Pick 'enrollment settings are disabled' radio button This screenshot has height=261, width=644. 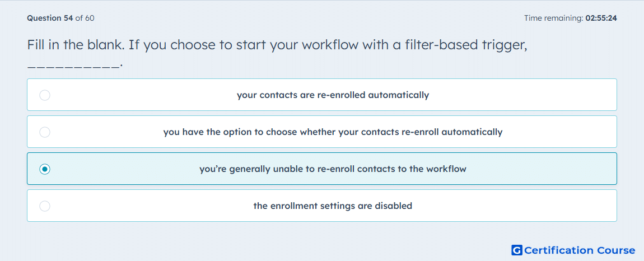[x=45, y=206]
